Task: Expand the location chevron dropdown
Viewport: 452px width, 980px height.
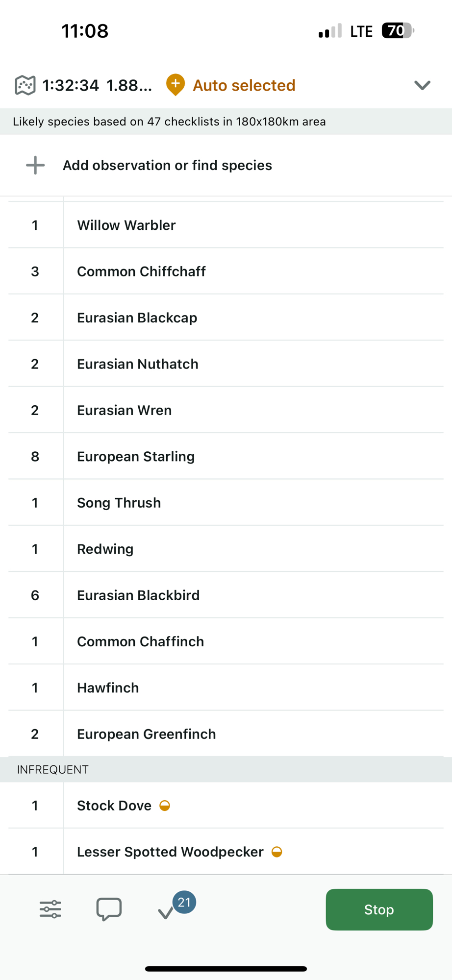Action: coord(422,85)
